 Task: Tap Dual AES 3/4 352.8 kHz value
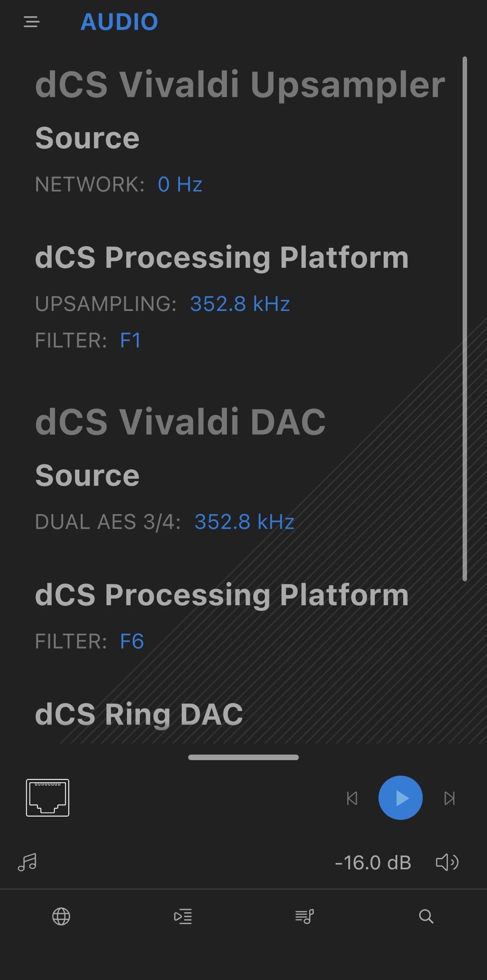tap(244, 522)
